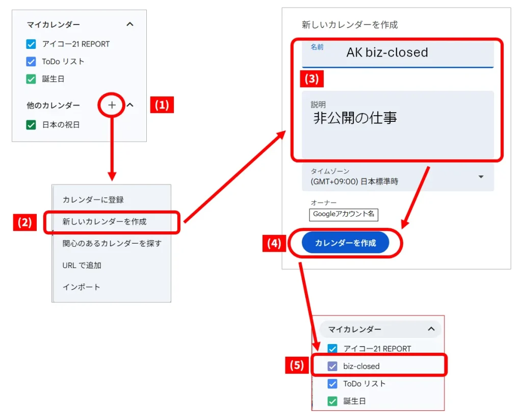The height and width of the screenshot is (420, 522).
Task: Select カレンダーに登録 from the menu
Action: click(x=93, y=200)
